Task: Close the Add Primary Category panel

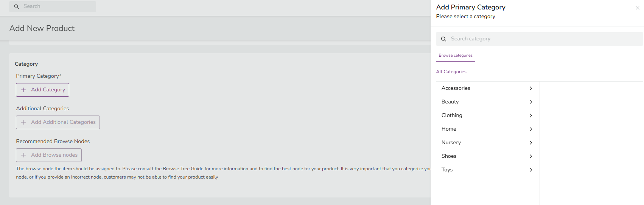Action: [x=637, y=8]
